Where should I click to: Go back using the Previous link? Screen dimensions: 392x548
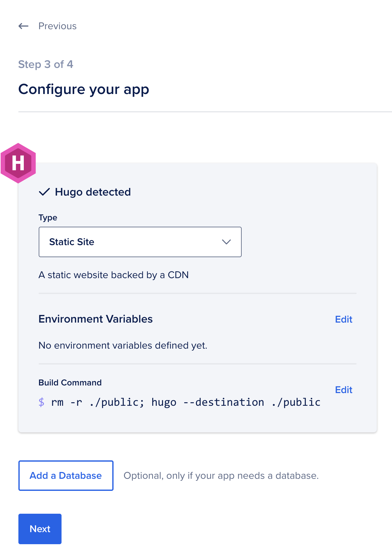pyautogui.click(x=57, y=26)
